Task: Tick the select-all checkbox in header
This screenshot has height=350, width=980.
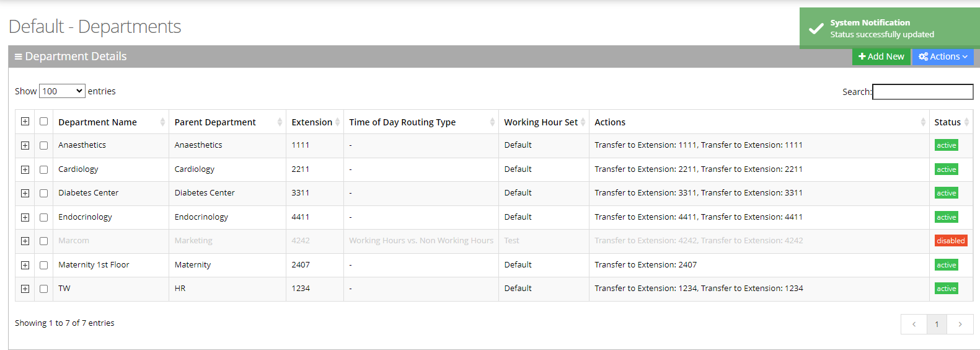Action: coord(43,122)
